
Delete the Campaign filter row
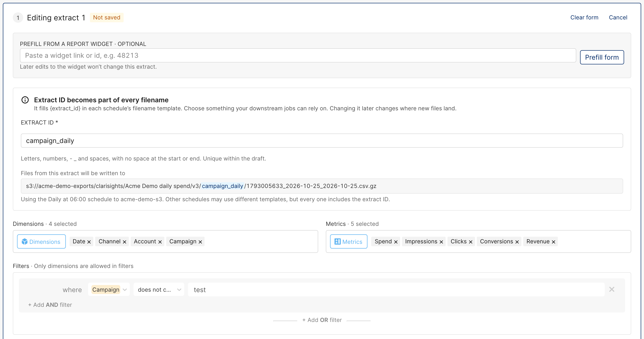click(x=612, y=289)
